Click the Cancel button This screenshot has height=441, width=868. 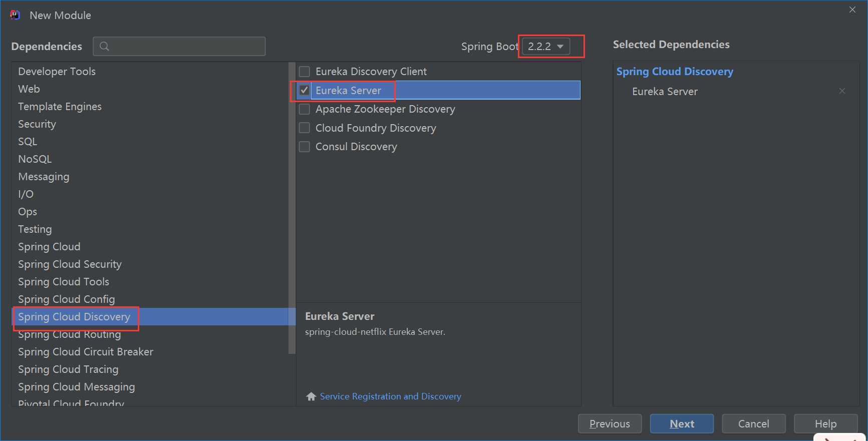tap(754, 424)
